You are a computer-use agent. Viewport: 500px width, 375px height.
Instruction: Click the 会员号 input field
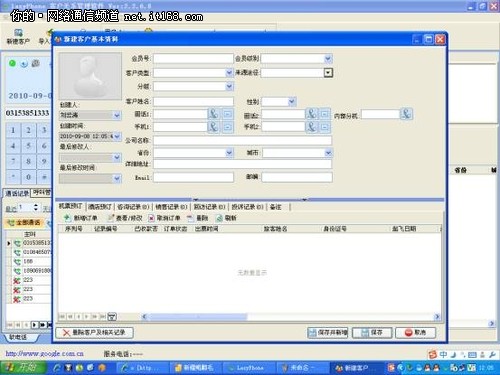(193, 59)
